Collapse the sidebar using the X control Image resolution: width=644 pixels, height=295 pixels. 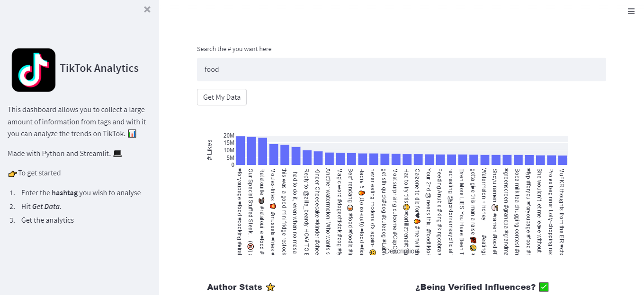(x=147, y=9)
